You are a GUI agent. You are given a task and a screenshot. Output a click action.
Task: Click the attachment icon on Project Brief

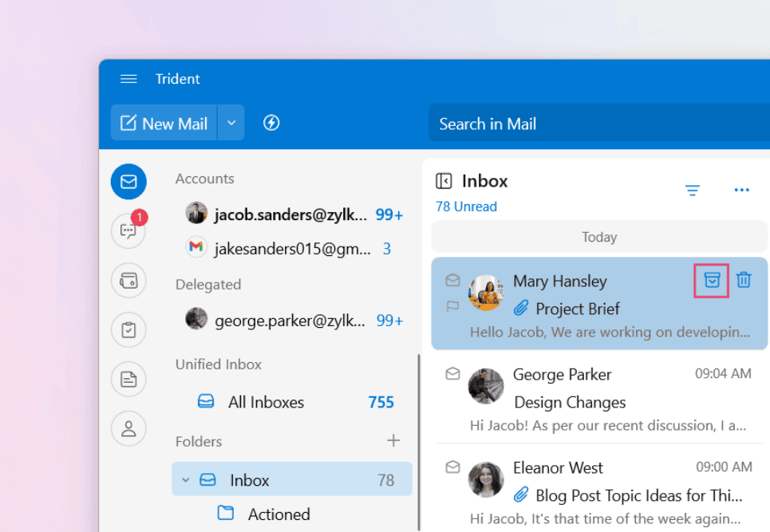[521, 308]
